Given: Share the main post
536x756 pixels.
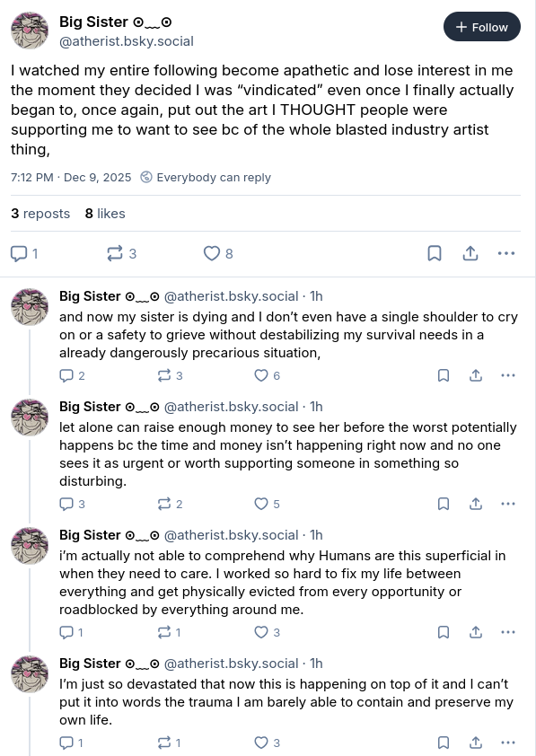Looking at the screenshot, I should tap(470, 253).
